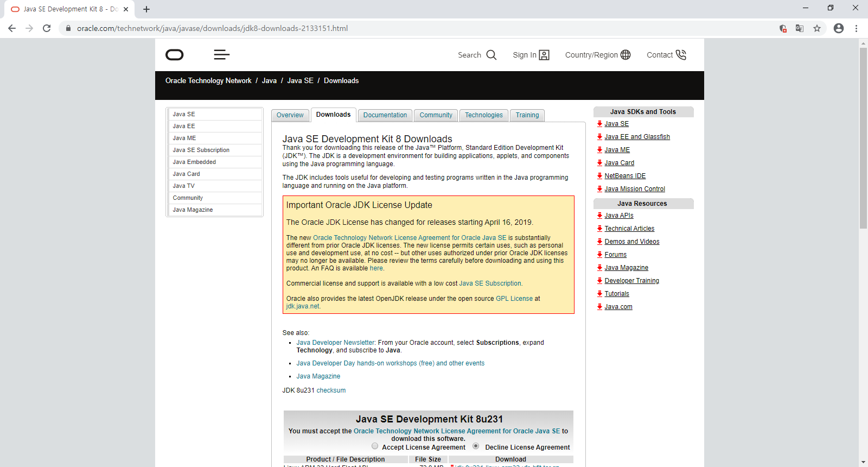Click the page vertical scrollbar thumb
868x467 pixels.
click(x=863, y=138)
